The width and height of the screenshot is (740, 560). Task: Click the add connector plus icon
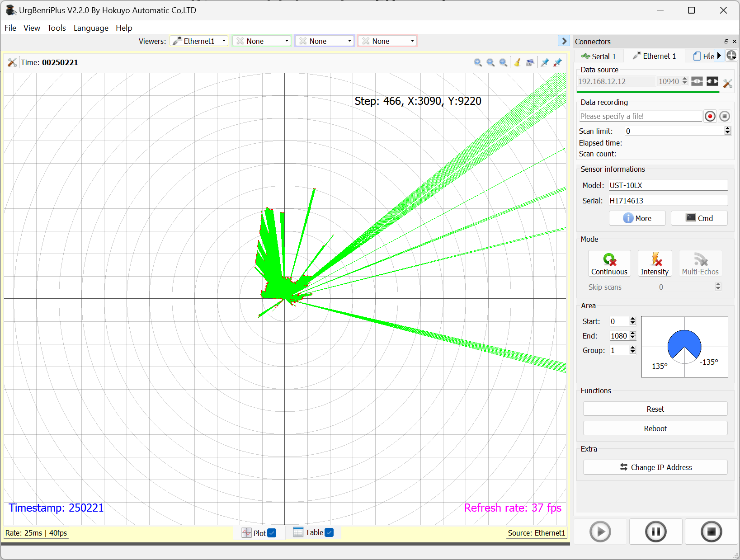(x=731, y=56)
